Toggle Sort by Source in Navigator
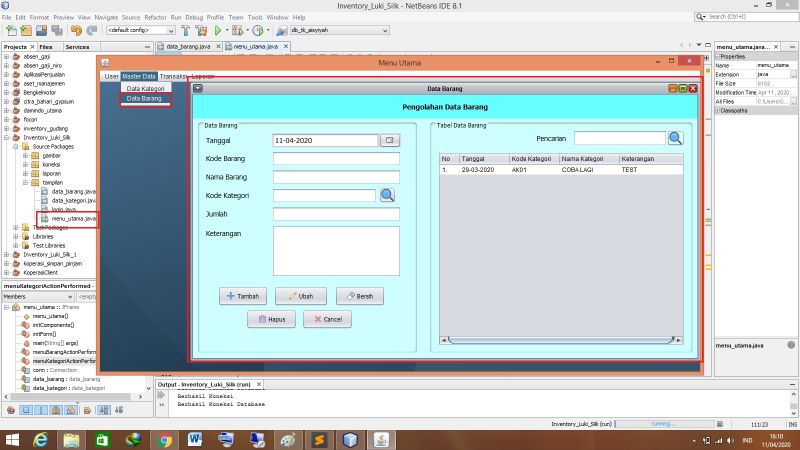The width and height of the screenshot is (800, 450). 119,410
